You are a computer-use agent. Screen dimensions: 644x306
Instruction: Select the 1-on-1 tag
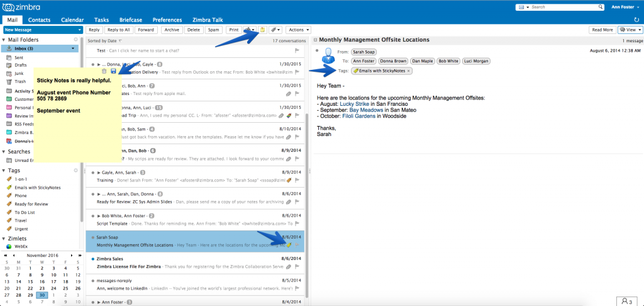click(21, 179)
